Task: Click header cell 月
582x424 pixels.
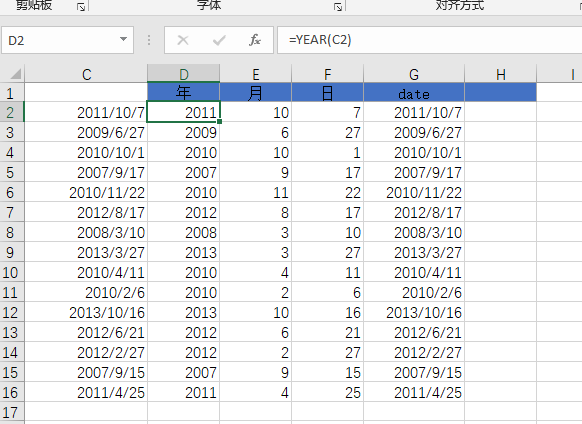Action: [x=256, y=92]
